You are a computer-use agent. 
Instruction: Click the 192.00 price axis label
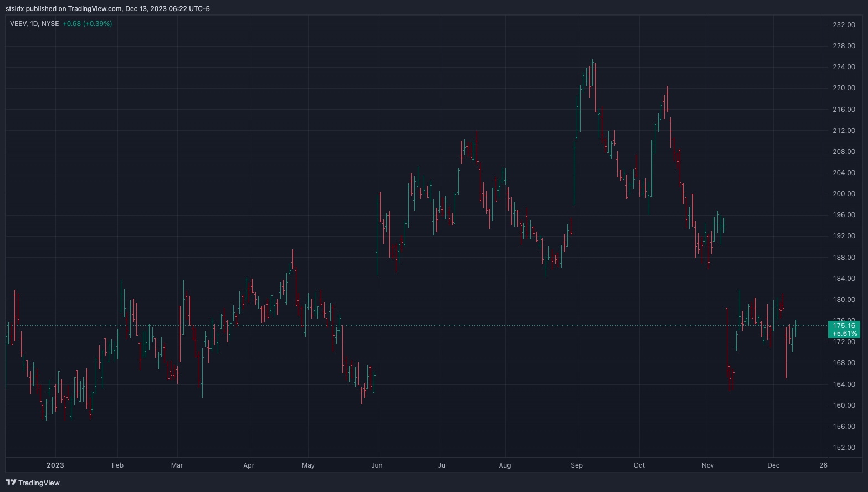(844, 236)
